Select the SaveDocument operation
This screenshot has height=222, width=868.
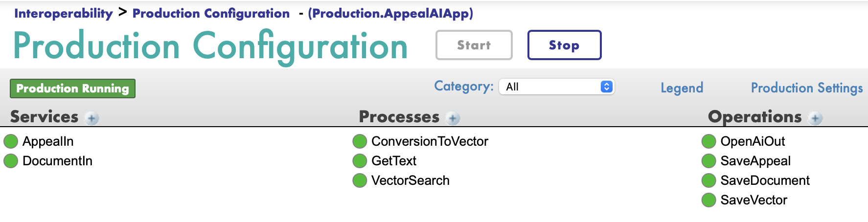(765, 180)
